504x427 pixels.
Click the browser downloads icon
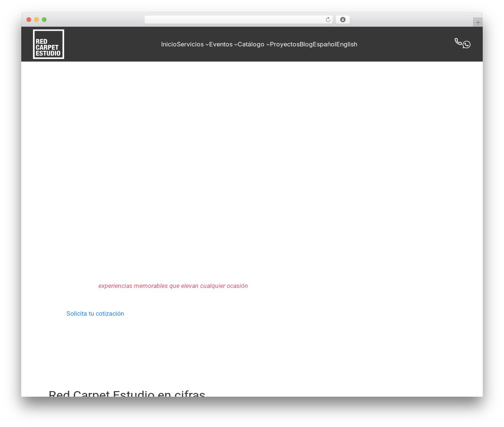click(343, 20)
